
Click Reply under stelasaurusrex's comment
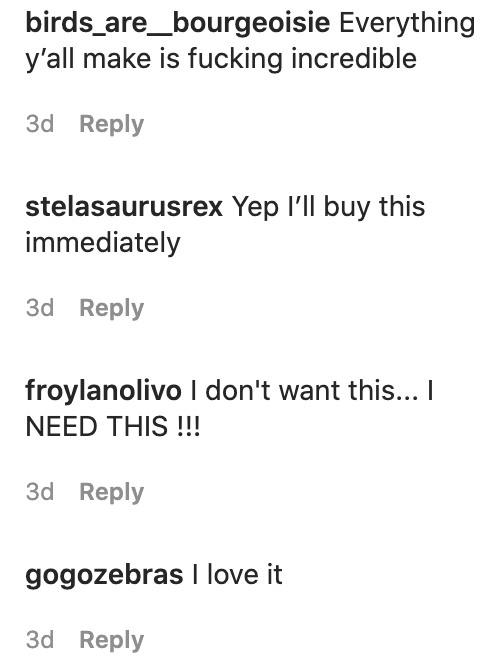(111, 309)
